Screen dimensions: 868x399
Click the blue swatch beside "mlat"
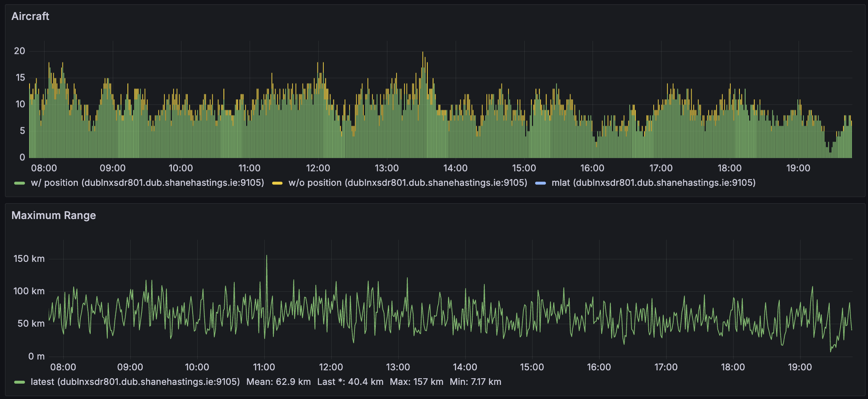(542, 183)
